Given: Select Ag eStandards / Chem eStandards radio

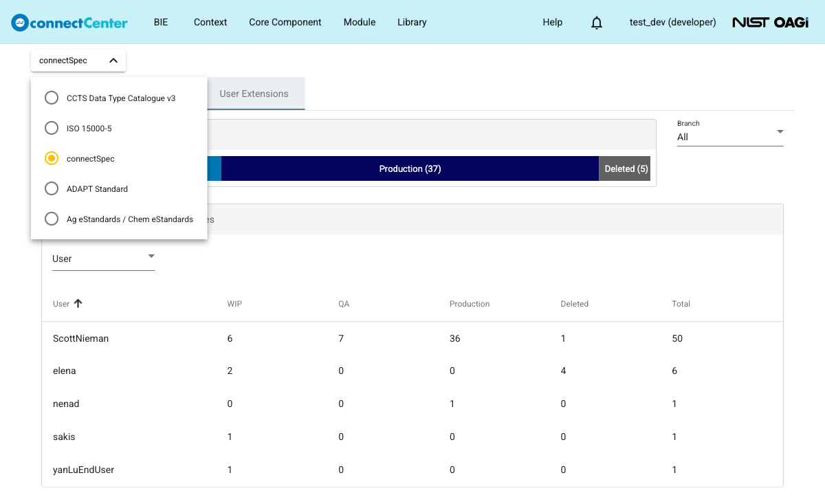Looking at the screenshot, I should click(x=52, y=219).
